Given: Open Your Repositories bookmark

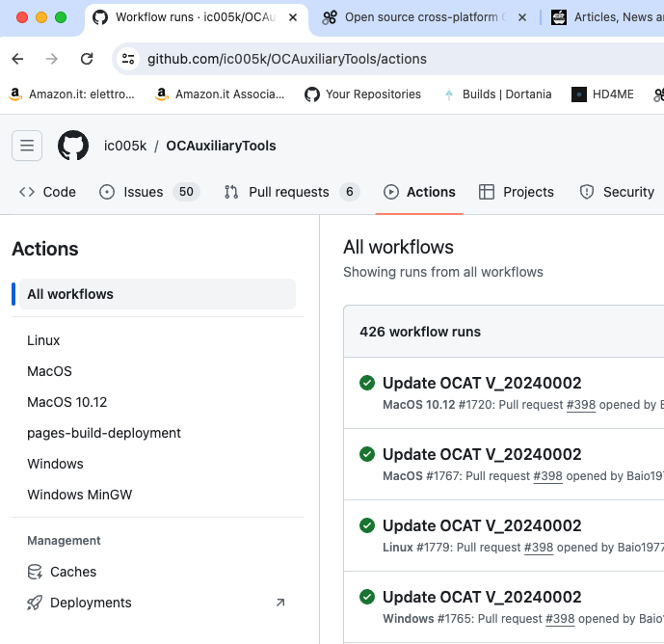Looking at the screenshot, I should coord(362,94).
